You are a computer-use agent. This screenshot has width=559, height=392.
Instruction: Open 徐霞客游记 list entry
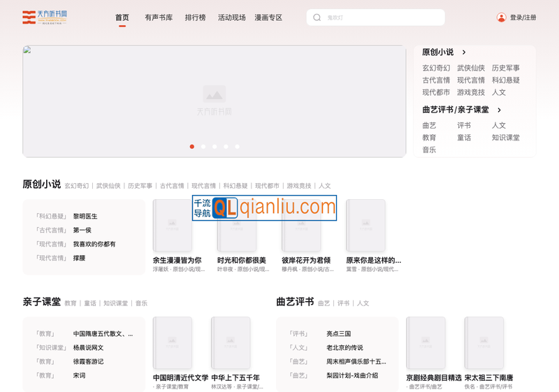(88, 361)
